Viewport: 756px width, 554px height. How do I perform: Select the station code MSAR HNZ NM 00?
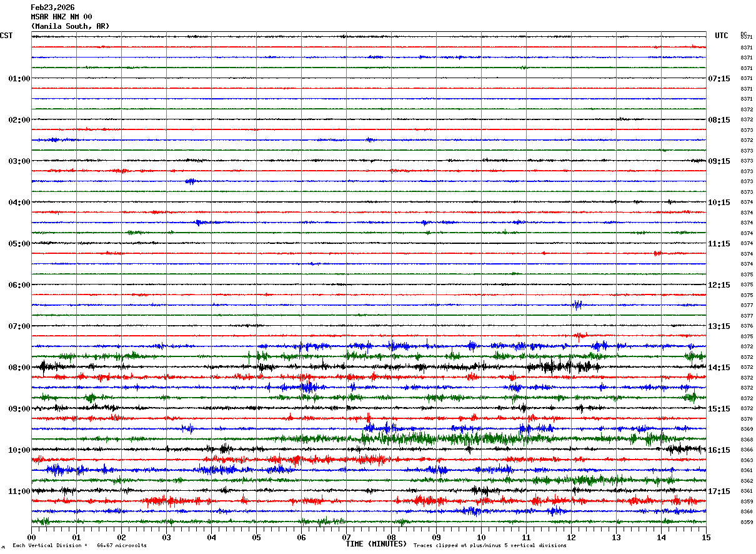61,17
